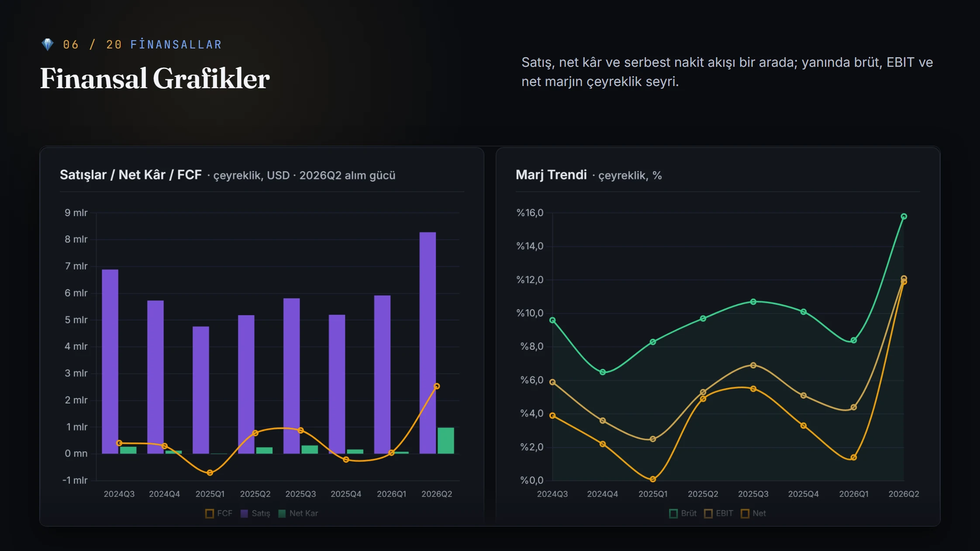
Task: Click the 2025Q1 Net margin point
Action: point(653,479)
